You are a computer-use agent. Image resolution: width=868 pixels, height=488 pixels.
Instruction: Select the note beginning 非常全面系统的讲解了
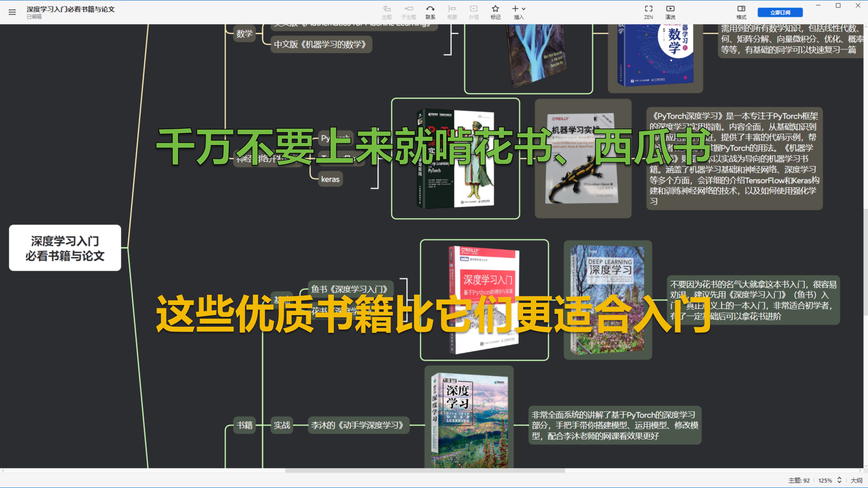point(615,425)
